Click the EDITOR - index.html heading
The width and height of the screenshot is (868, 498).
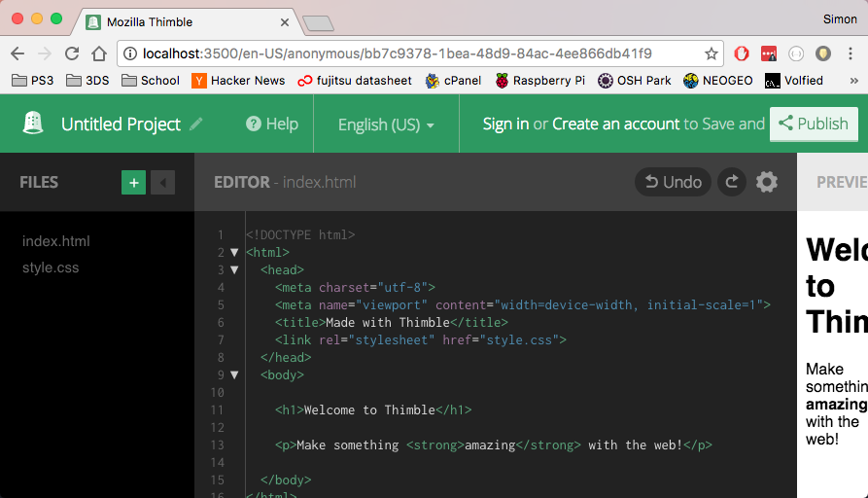point(285,182)
